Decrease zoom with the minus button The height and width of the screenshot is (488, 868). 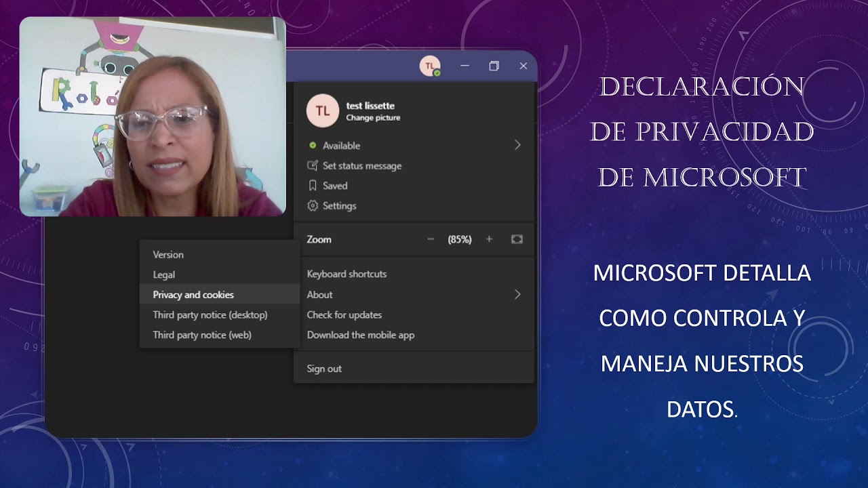click(x=431, y=239)
